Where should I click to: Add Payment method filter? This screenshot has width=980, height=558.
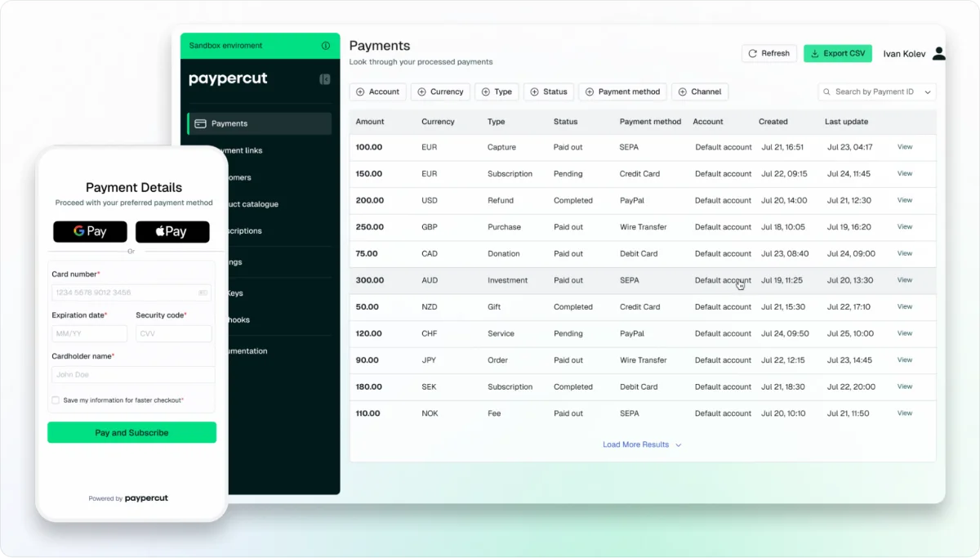[x=622, y=92]
